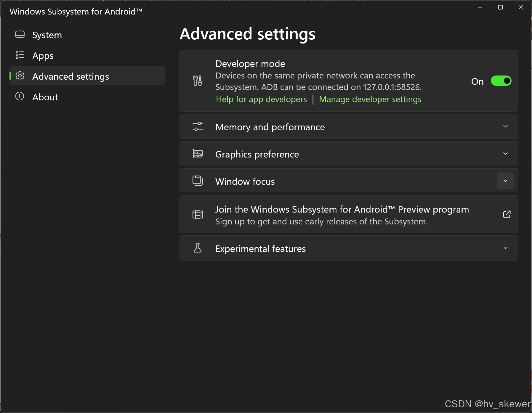Expand Graphics preference chevron
Image resolution: width=532 pixels, height=413 pixels.
click(505, 154)
